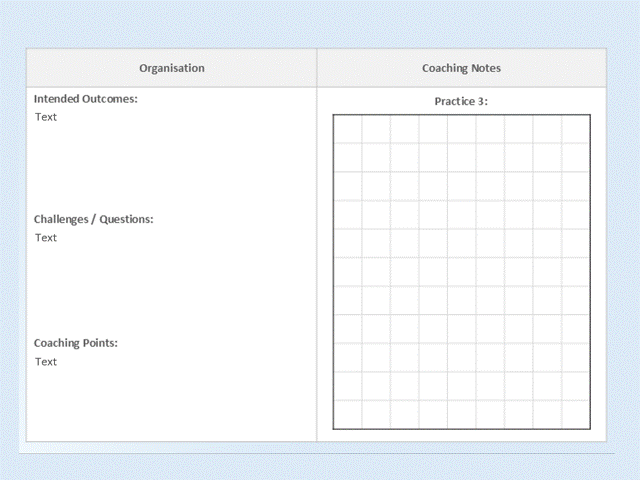Click the bottom-left cell of the practice grid

pyautogui.click(x=347, y=414)
